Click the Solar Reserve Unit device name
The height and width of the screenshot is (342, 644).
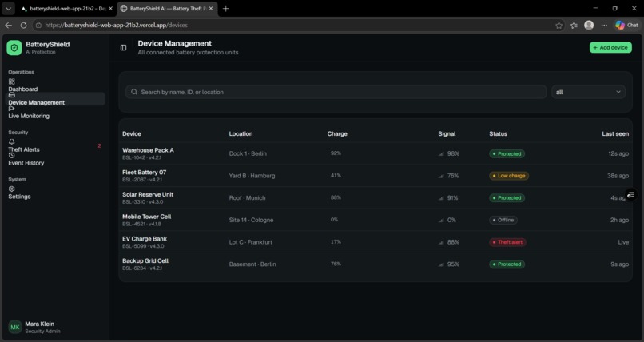pyautogui.click(x=148, y=195)
